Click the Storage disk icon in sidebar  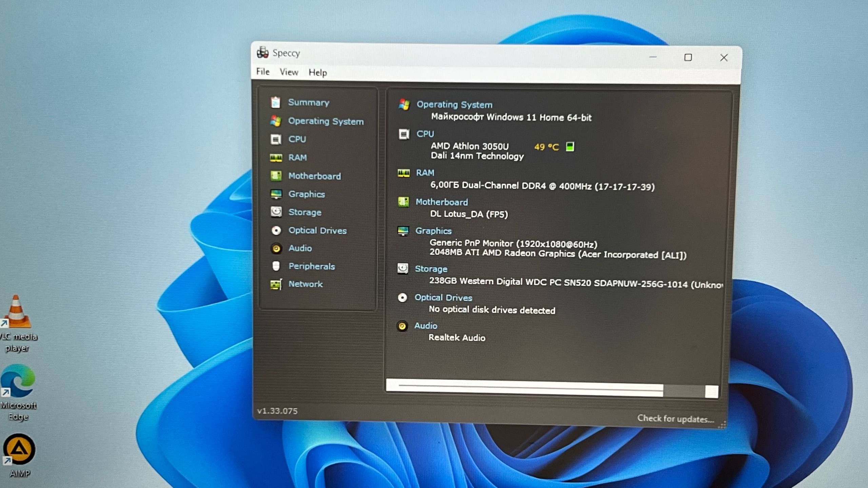tap(276, 212)
